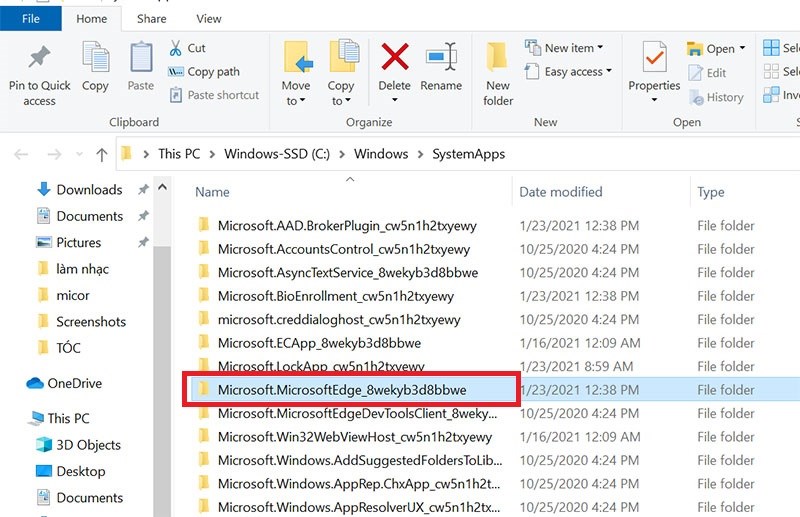Click the Back navigation arrow
This screenshot has height=517, width=800.
pyautogui.click(x=21, y=154)
